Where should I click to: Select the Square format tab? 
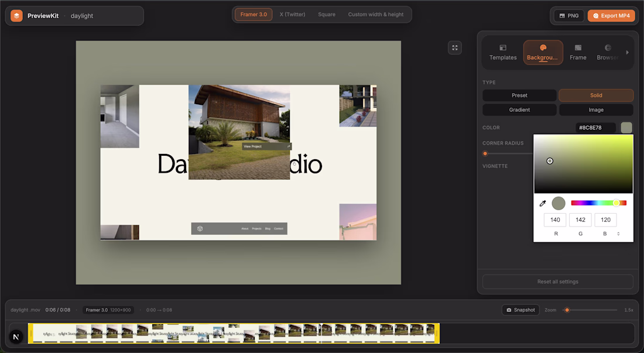[x=327, y=15]
